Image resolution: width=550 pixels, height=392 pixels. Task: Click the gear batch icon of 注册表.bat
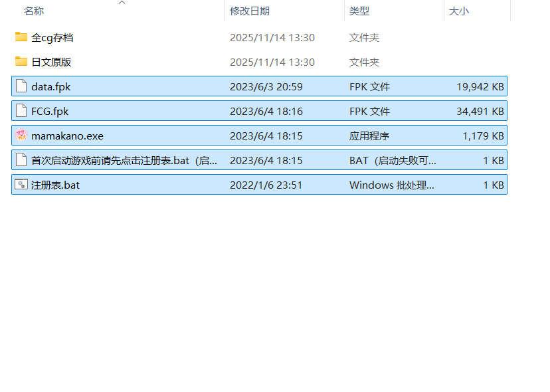(21, 185)
